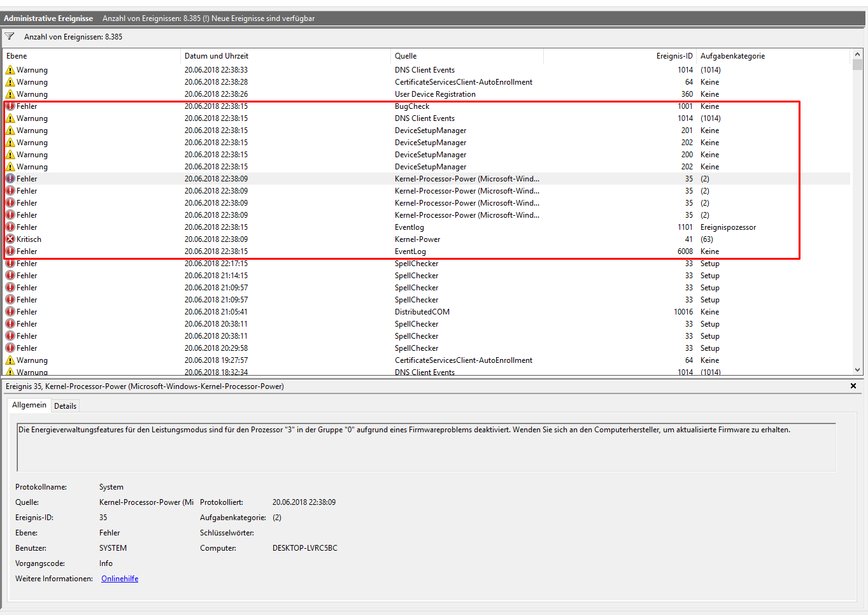Close the event detail pane

tap(853, 386)
